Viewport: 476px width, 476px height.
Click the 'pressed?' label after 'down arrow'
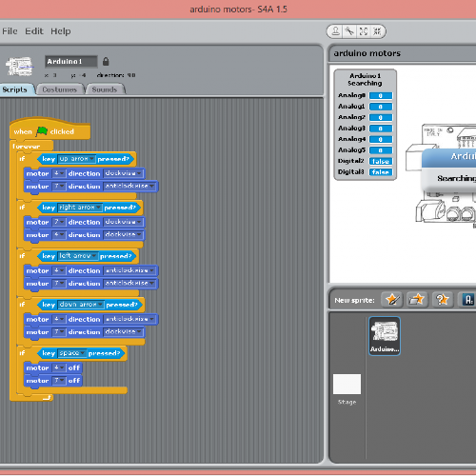coord(122,305)
